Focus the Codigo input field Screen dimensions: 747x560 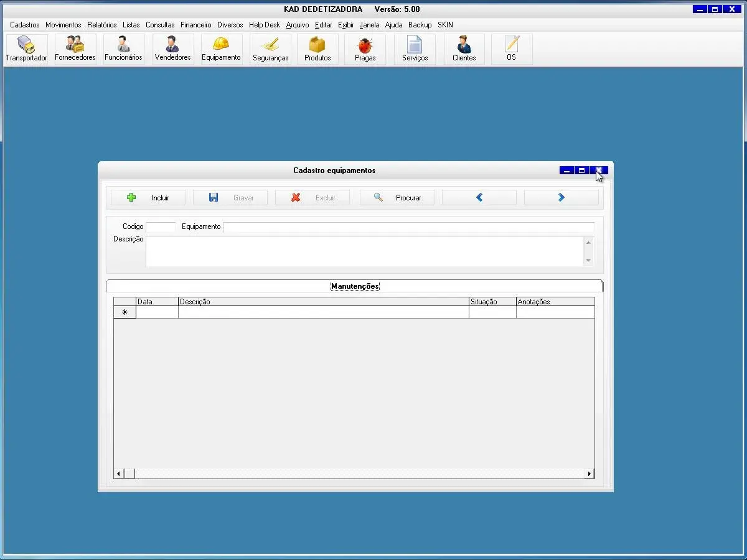coord(161,227)
